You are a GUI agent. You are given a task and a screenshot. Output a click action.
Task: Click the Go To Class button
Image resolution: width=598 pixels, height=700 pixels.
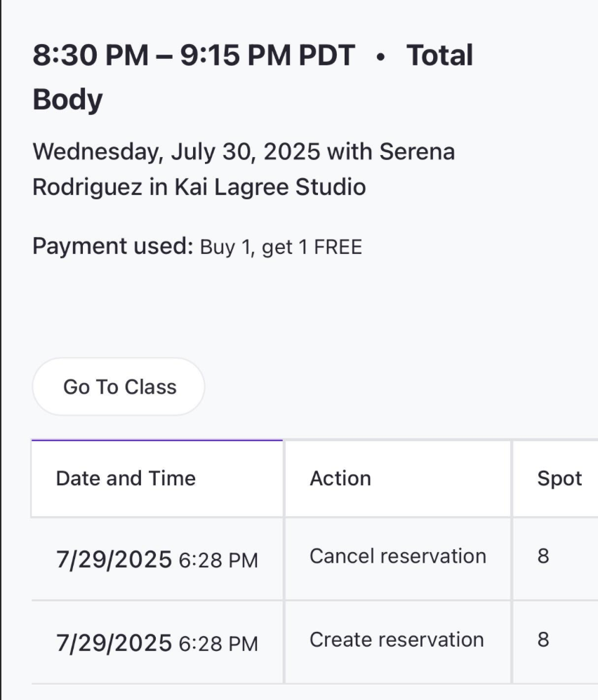click(119, 387)
